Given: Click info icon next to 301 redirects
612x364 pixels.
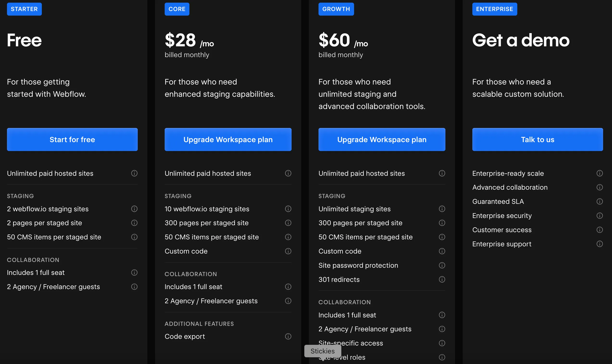Looking at the screenshot, I should point(442,279).
